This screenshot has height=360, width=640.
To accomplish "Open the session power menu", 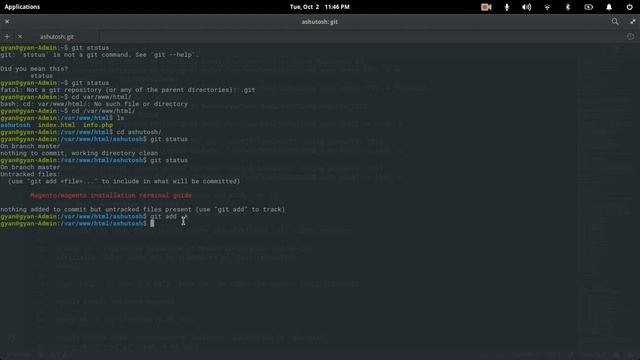I will pyautogui.click(x=629, y=7).
